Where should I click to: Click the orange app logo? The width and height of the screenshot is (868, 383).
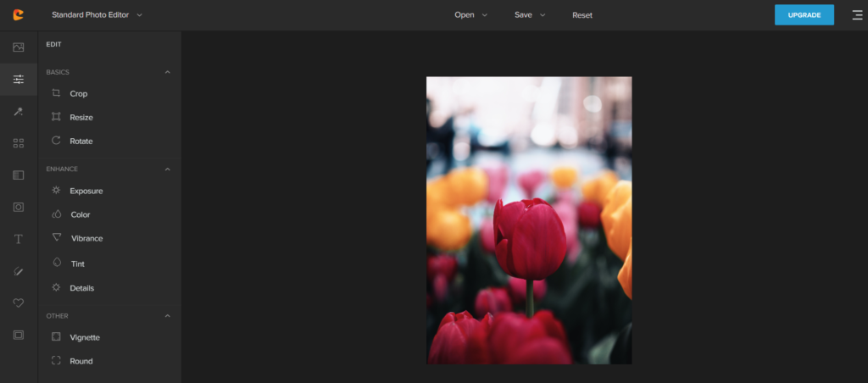pyautogui.click(x=19, y=15)
